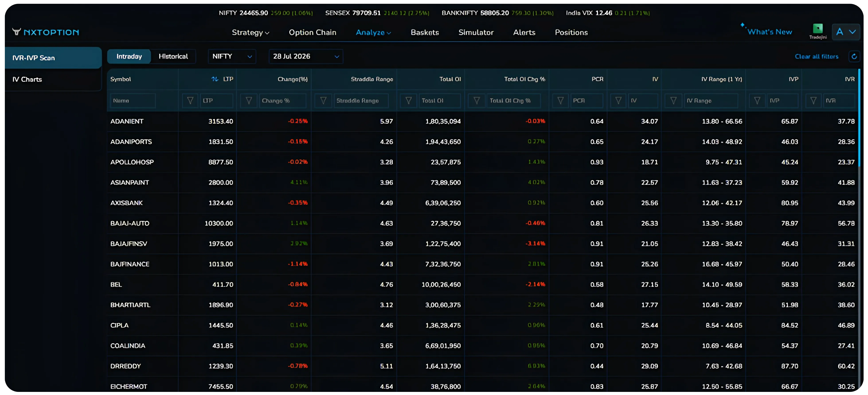
Task: Select the BAJAJ-AUTO symbol
Action: click(x=130, y=223)
